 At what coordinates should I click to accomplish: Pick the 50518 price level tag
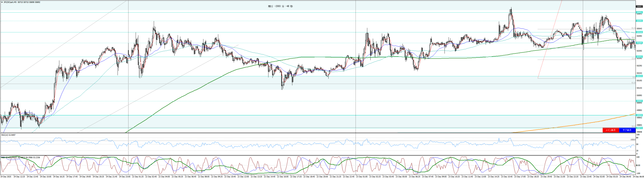[639, 32]
